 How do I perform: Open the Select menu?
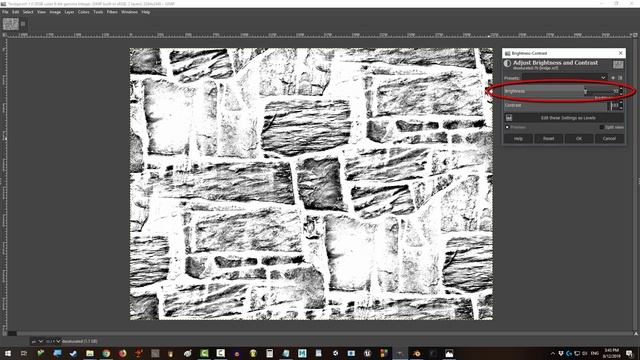(x=28, y=12)
